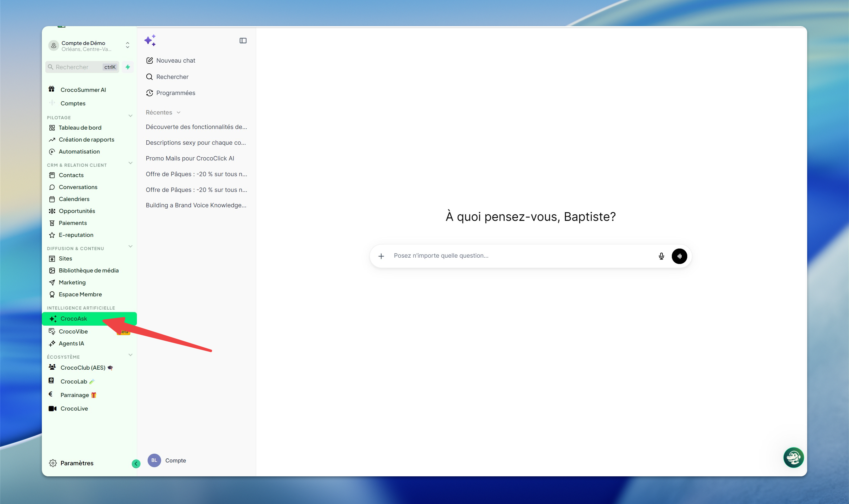Open Programmées scheduled chats
849x504 pixels.
pyautogui.click(x=171, y=93)
